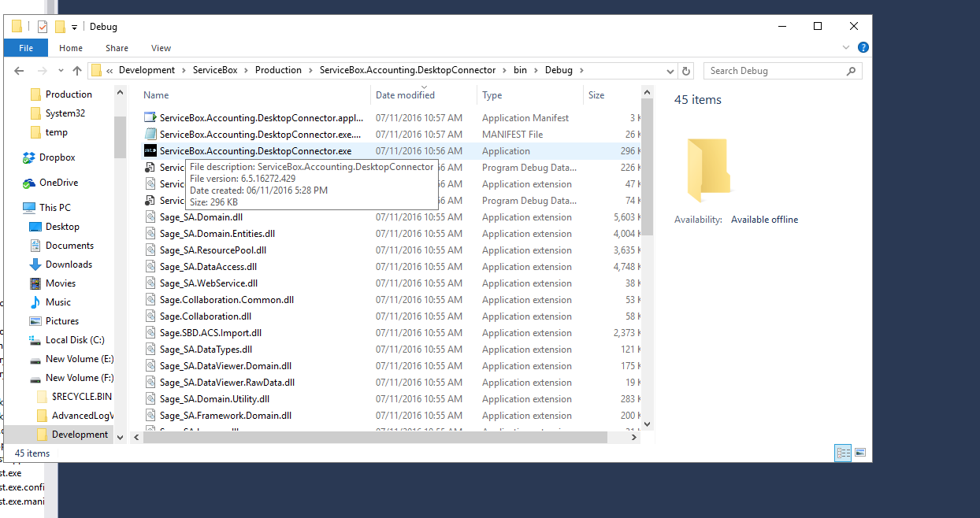Open the Desktop location in the sidebar
The height and width of the screenshot is (518, 980).
coord(62,227)
